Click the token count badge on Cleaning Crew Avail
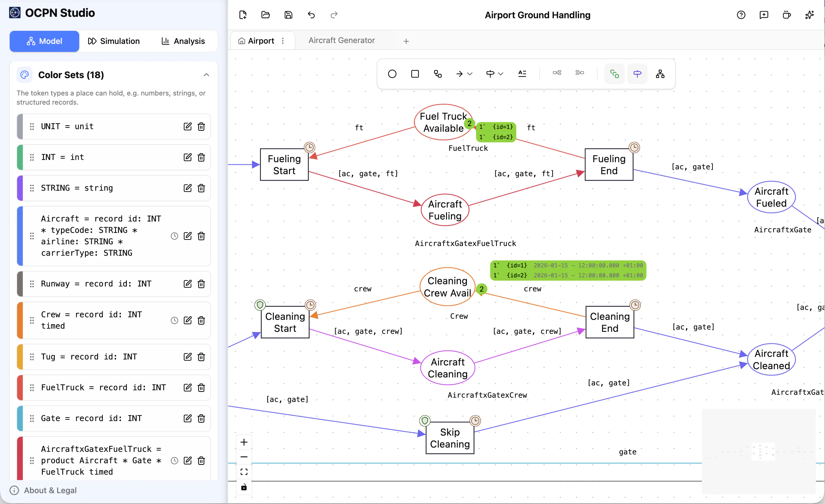825x504 pixels. [481, 289]
